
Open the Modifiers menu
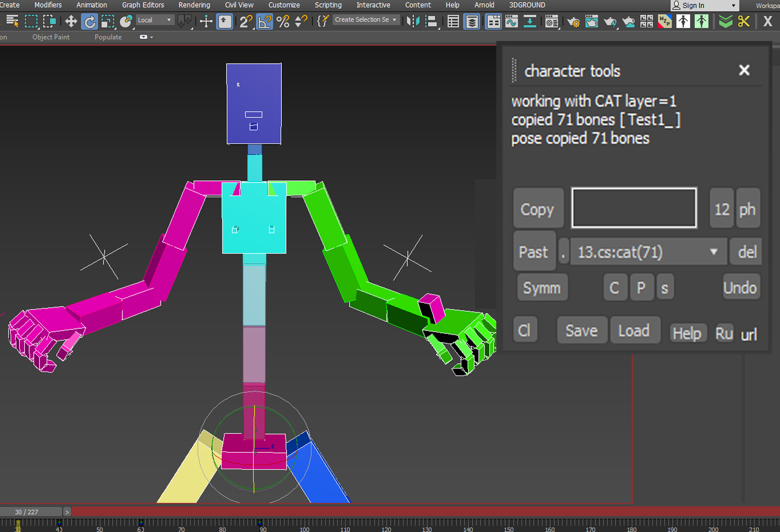[48, 5]
